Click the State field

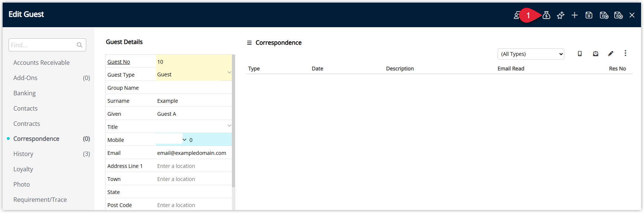click(193, 192)
